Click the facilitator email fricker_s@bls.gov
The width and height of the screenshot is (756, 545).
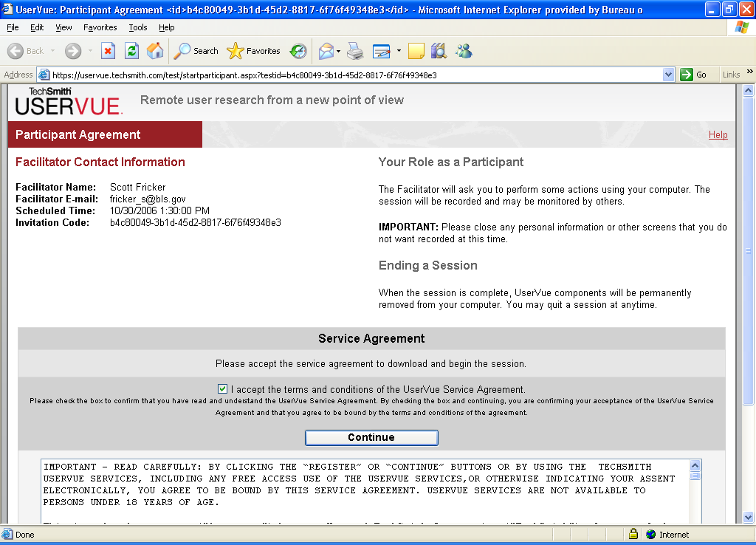click(x=148, y=199)
